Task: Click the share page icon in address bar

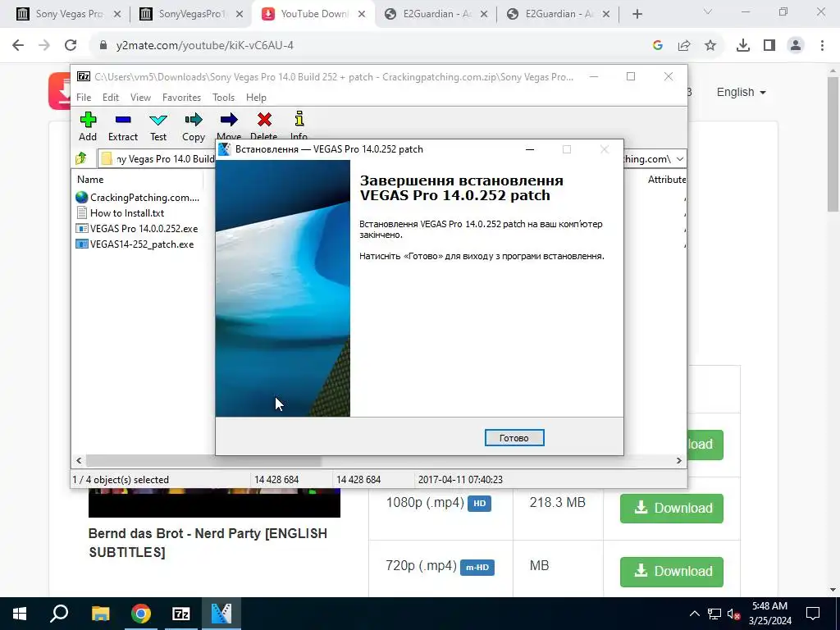Action: coord(684,46)
